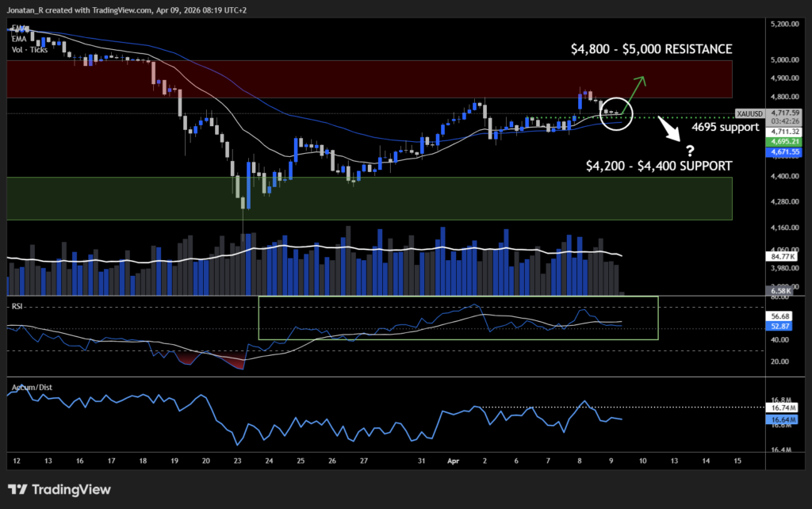Click the TradingView logo
The width and height of the screenshot is (812, 509).
point(59,490)
